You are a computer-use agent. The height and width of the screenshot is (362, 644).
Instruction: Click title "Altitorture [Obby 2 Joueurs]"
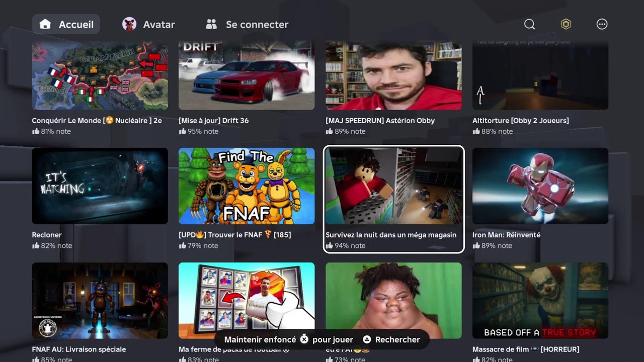[x=521, y=121]
